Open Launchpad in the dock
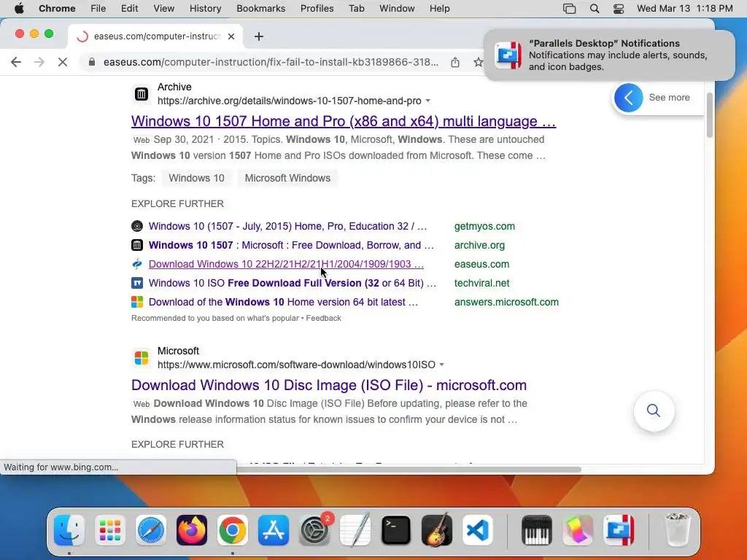The width and height of the screenshot is (747, 560). [x=110, y=530]
